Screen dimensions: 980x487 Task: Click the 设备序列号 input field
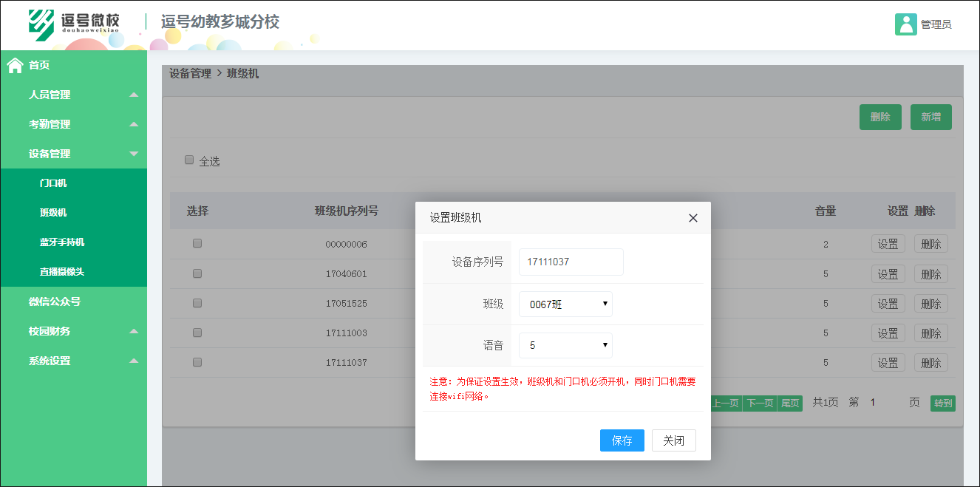[570, 262]
